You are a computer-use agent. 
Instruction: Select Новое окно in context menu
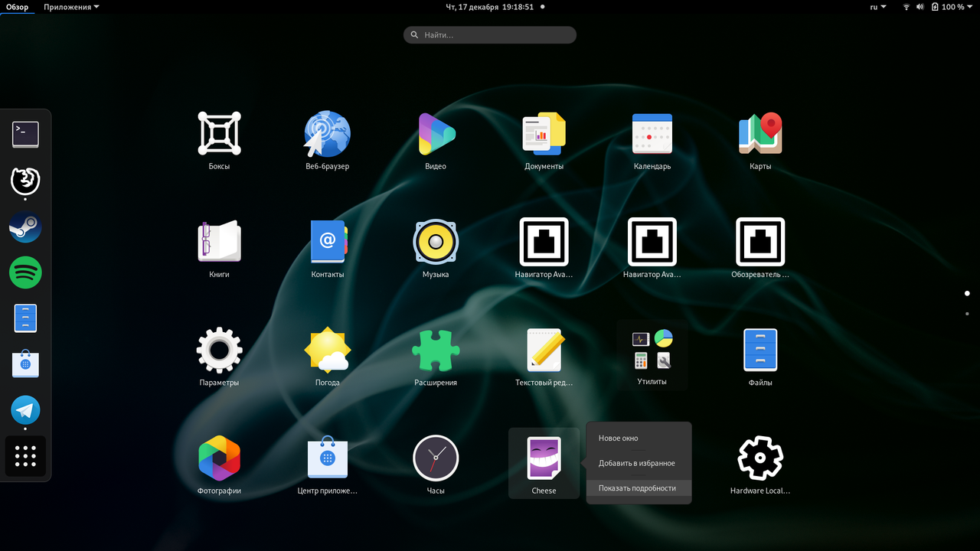[x=639, y=439]
